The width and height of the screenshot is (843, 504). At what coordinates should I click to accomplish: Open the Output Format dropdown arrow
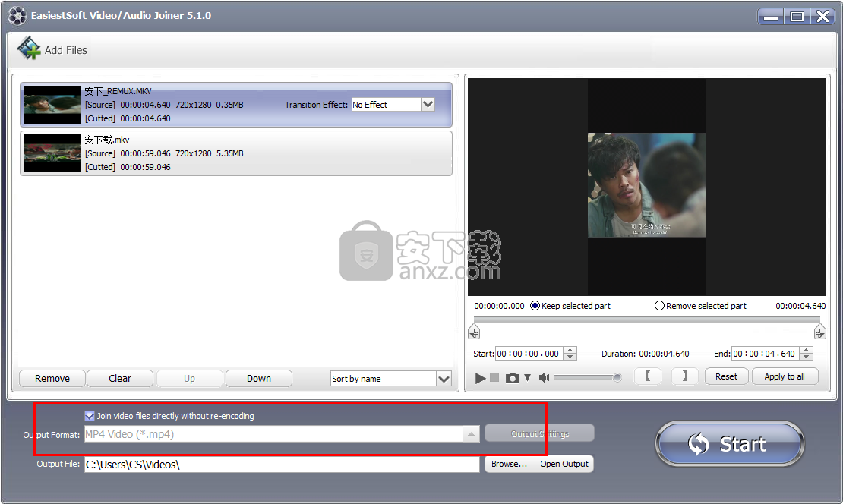pos(471,434)
